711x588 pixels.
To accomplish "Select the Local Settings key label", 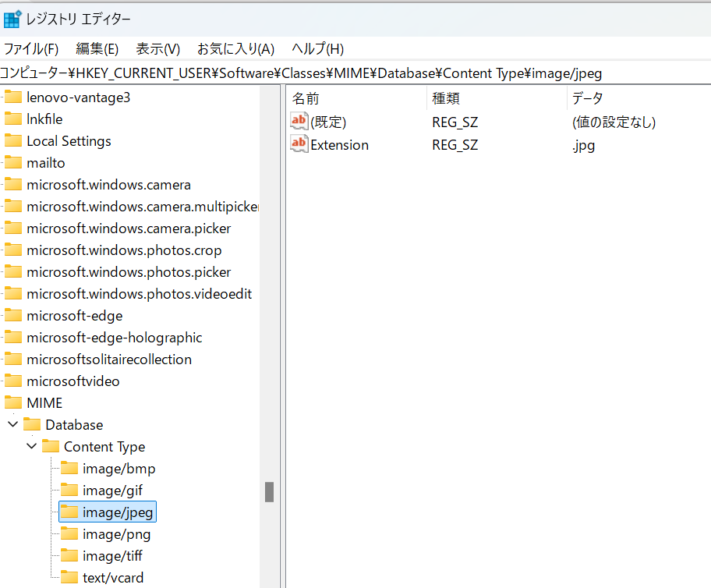I will point(69,141).
